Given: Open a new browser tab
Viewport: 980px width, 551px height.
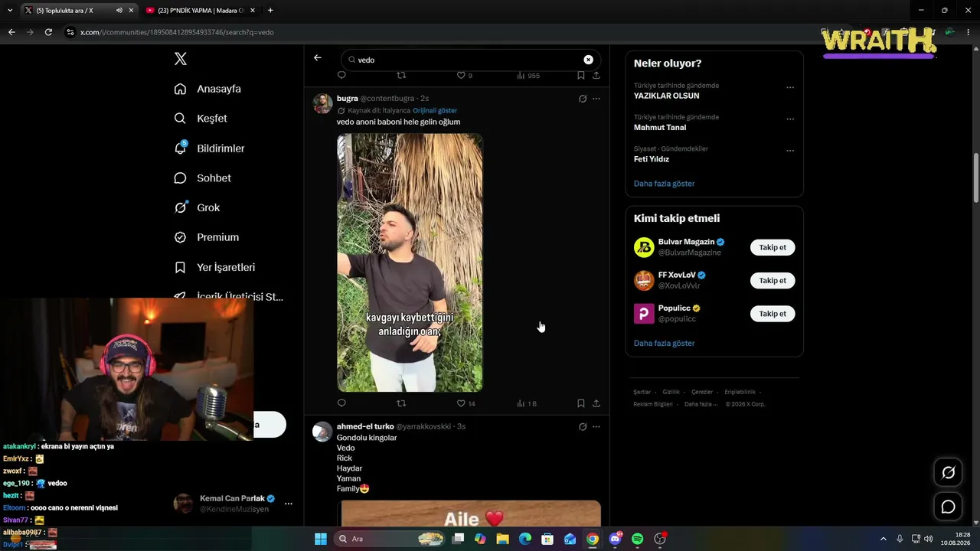Looking at the screenshot, I should [270, 10].
